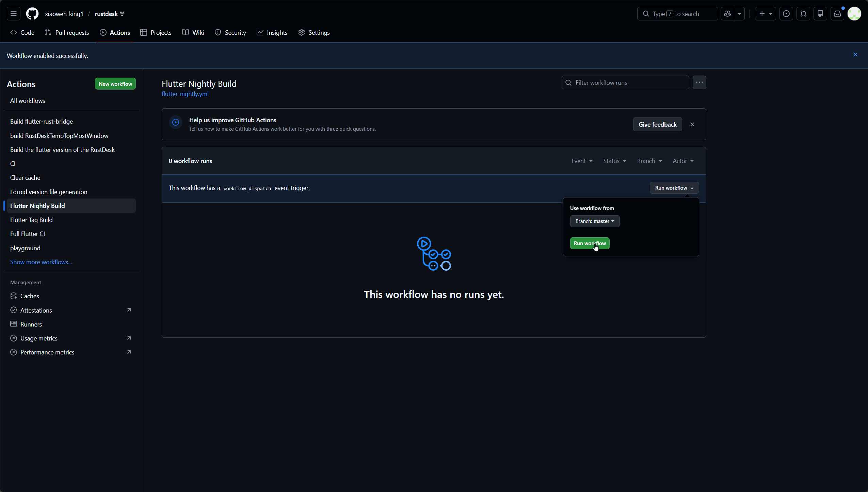Dismiss the feedback banner with X
This screenshot has height=492, width=868.
pos(692,124)
